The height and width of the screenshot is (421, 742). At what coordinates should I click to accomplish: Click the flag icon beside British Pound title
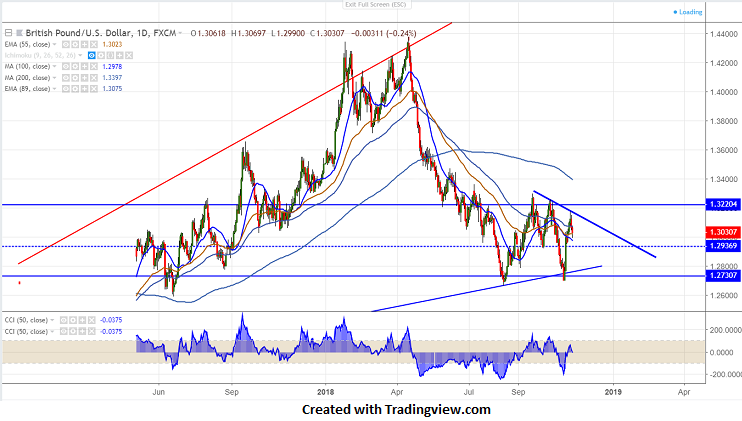point(19,33)
